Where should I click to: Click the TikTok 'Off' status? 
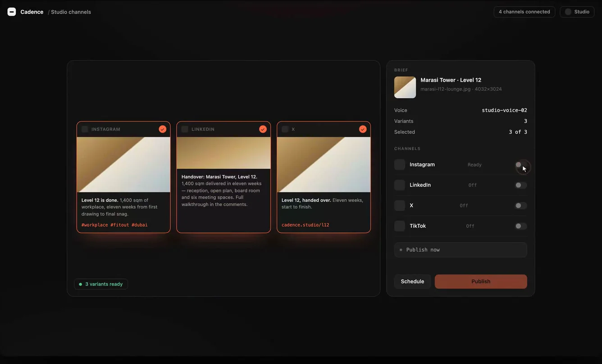pyautogui.click(x=470, y=226)
